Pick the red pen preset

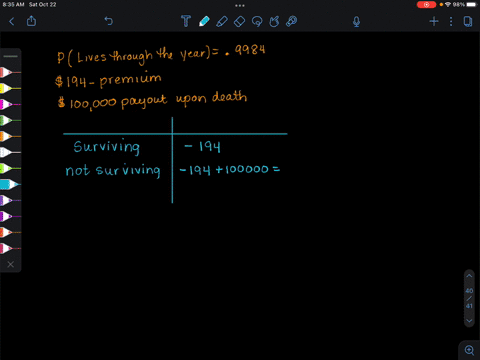pyautogui.click(x=10, y=72)
